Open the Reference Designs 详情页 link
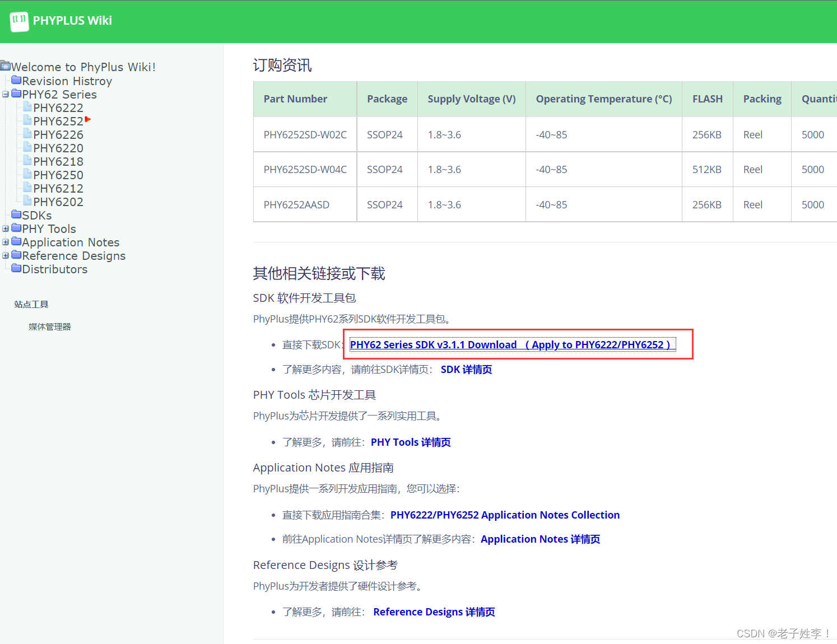Image resolution: width=837 pixels, height=644 pixels. pyautogui.click(x=434, y=612)
